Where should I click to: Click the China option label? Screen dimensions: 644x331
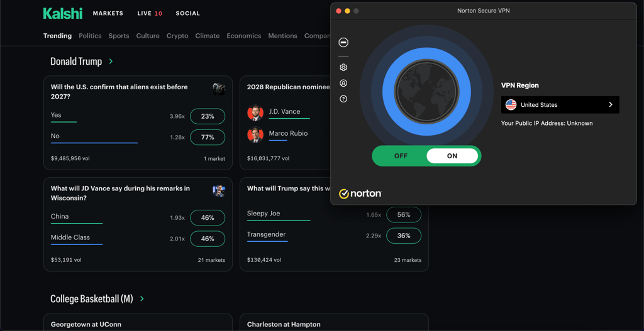pos(60,217)
